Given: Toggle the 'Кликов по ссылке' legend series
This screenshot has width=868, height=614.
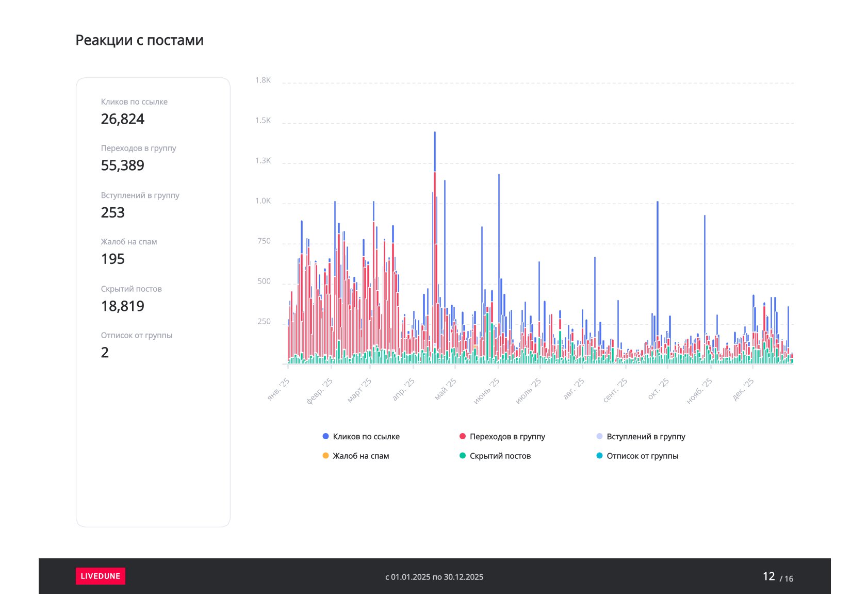Looking at the screenshot, I should (x=366, y=437).
